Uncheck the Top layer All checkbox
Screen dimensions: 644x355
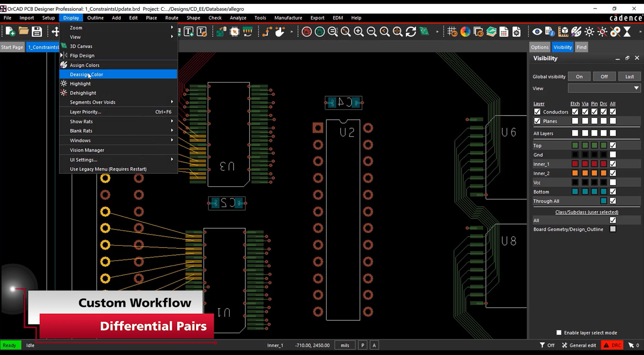pos(613,145)
